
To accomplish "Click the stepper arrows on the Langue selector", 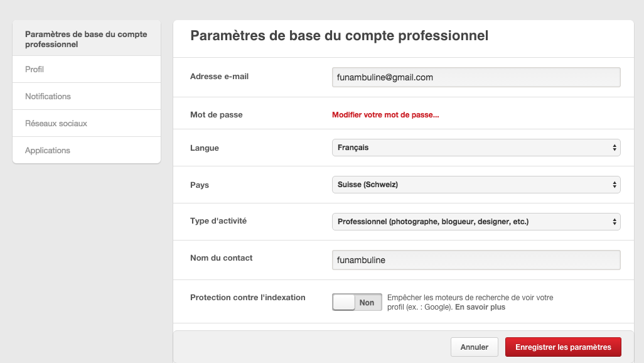I will 614,148.
